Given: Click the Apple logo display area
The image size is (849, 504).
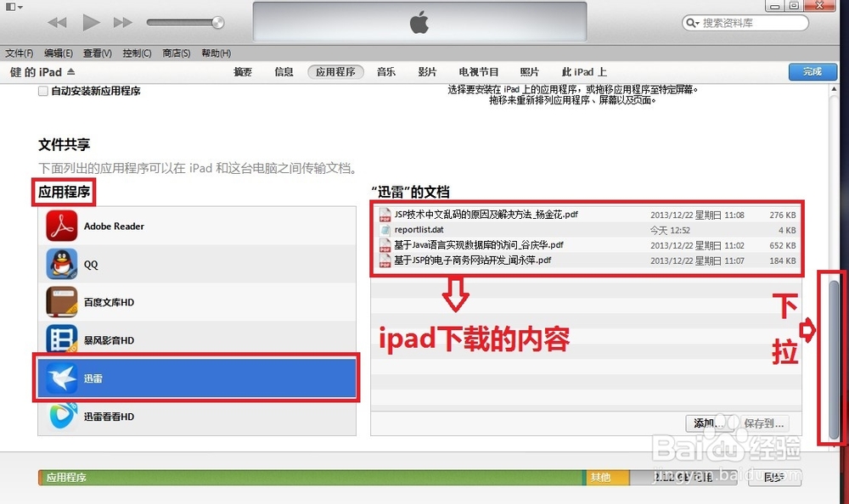Looking at the screenshot, I should (419, 22).
